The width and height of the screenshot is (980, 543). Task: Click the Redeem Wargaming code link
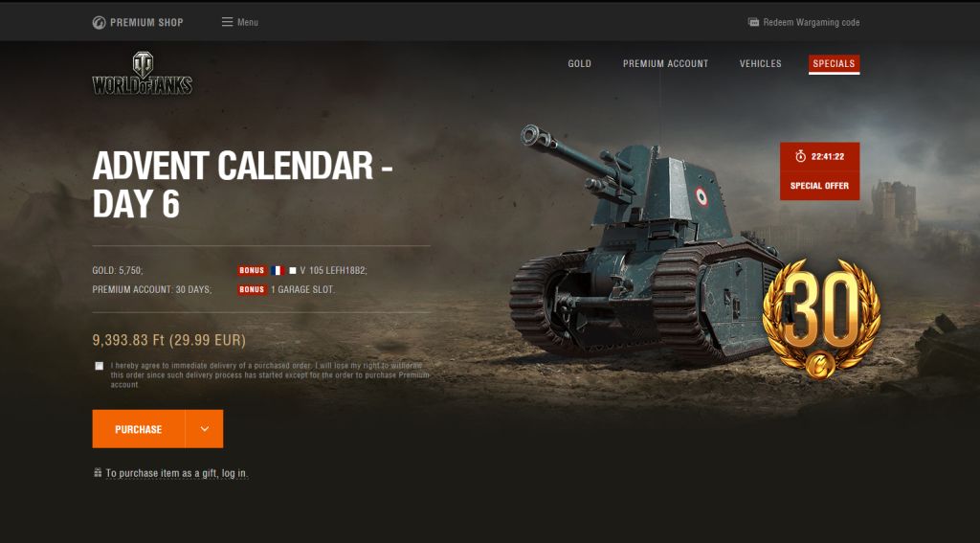[812, 23]
